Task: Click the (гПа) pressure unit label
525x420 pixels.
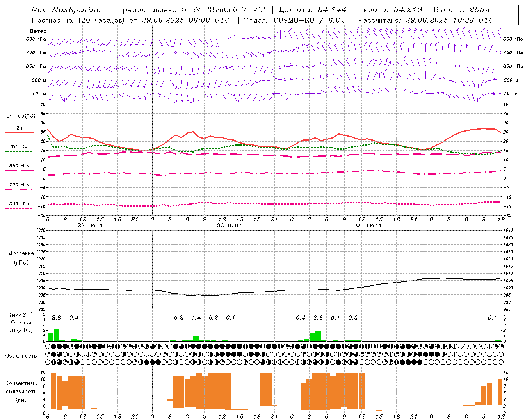Action: pyautogui.click(x=21, y=263)
